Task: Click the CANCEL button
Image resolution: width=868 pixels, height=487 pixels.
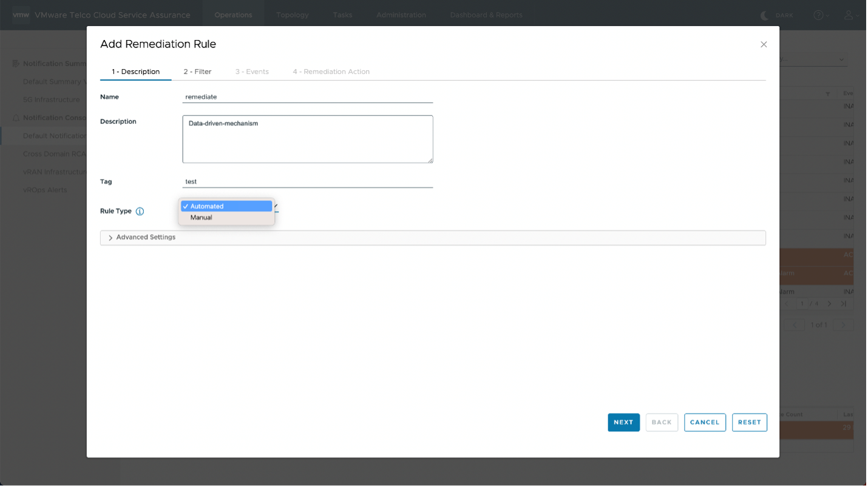Action: pos(704,422)
